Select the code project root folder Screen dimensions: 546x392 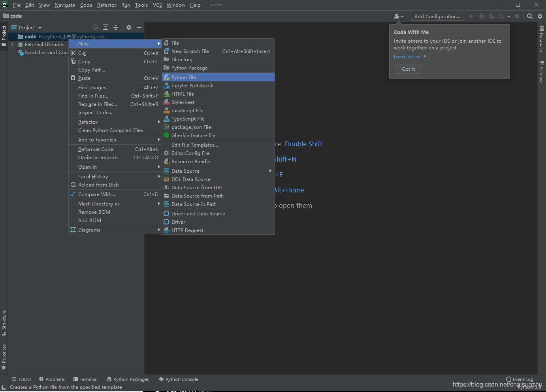pos(75,36)
